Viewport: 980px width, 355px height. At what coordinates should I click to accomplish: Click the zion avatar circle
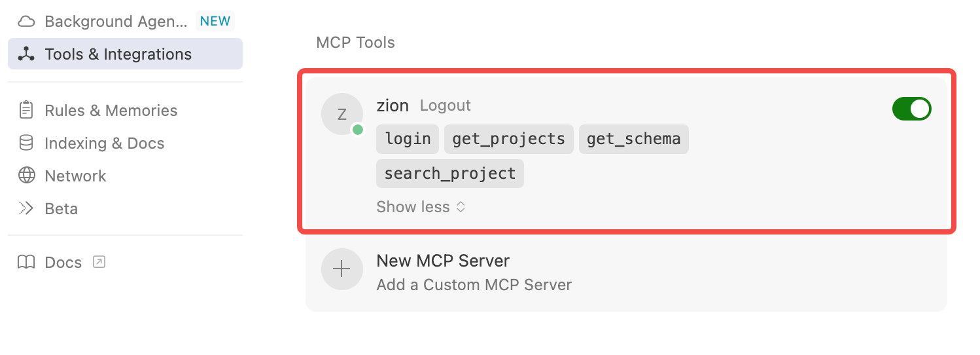[342, 114]
